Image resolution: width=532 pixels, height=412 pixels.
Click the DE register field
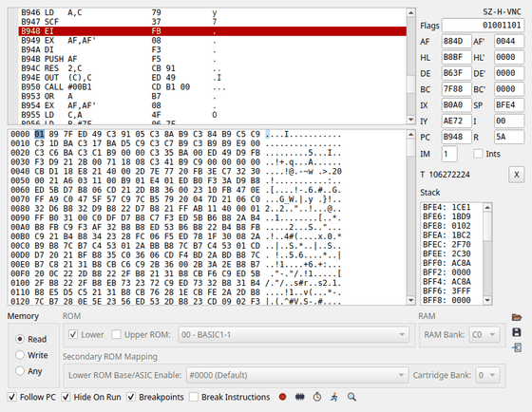click(456, 73)
